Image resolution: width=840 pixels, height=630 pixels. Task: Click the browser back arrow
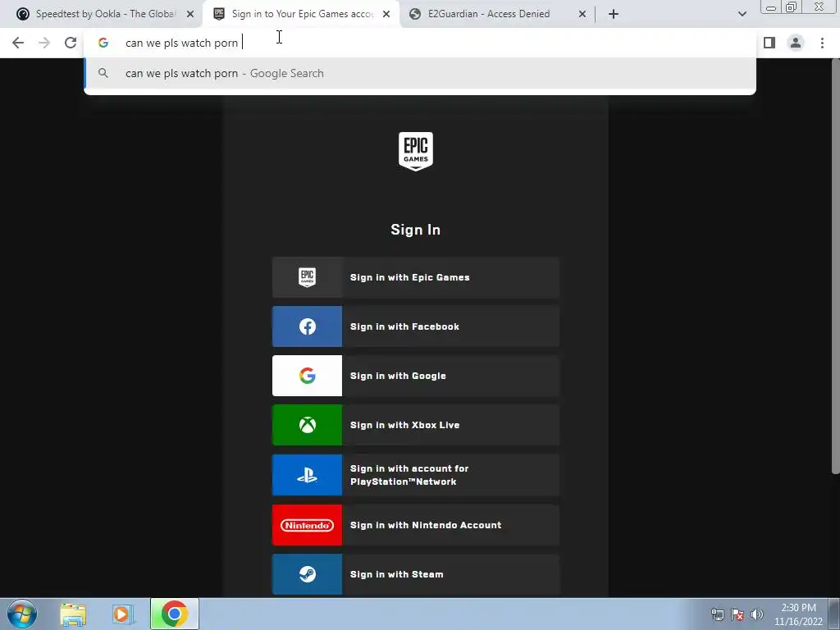click(18, 43)
